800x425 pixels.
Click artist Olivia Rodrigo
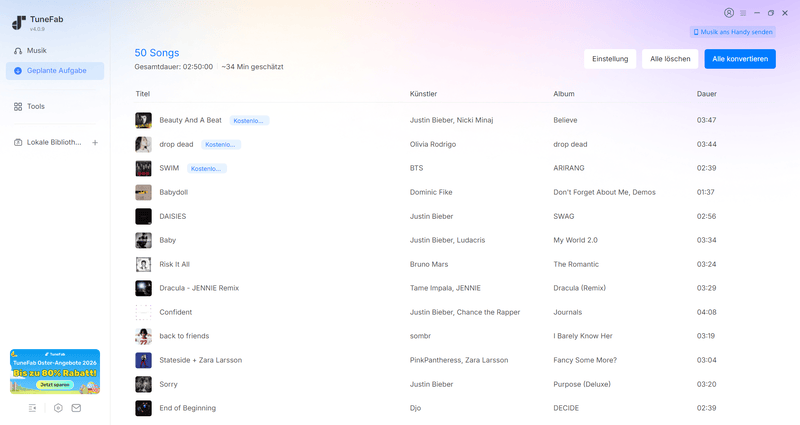pos(433,144)
